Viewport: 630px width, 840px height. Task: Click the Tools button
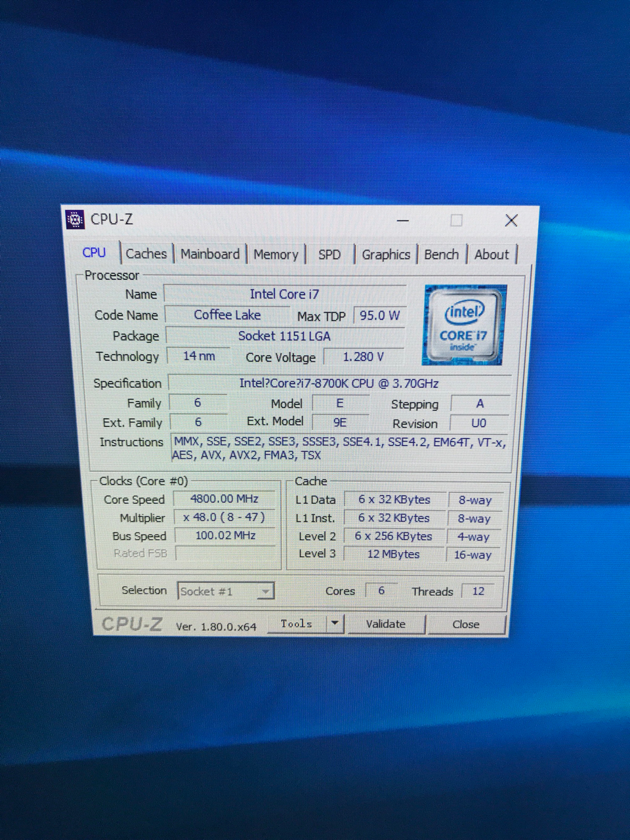tap(297, 623)
